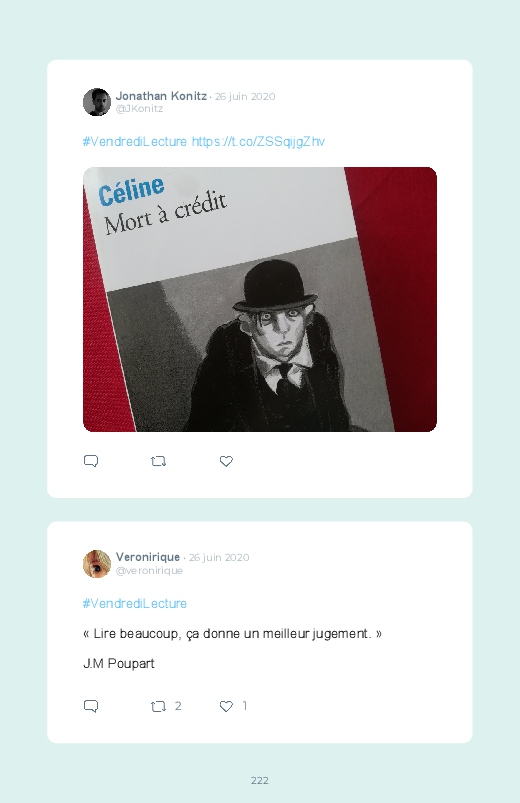Screen dimensions: 520x803
Task: Click the @JKonitz handle
Action: pyautogui.click(x=139, y=109)
